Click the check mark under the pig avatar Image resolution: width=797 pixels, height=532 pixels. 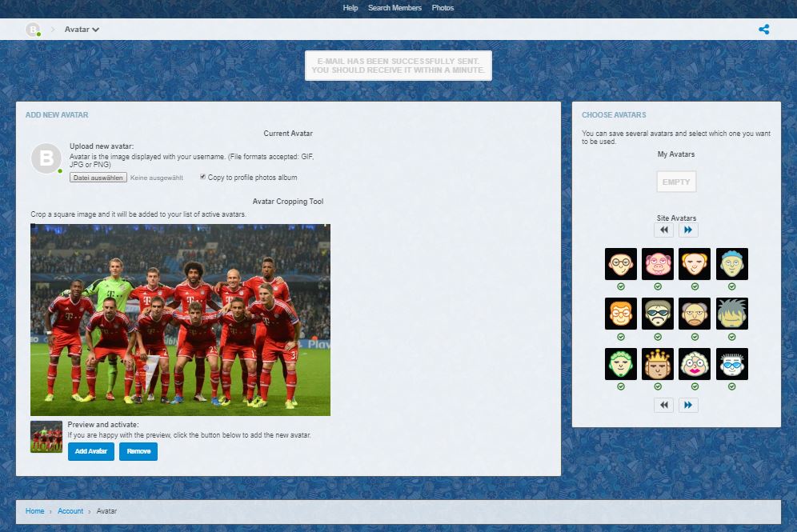click(x=658, y=286)
